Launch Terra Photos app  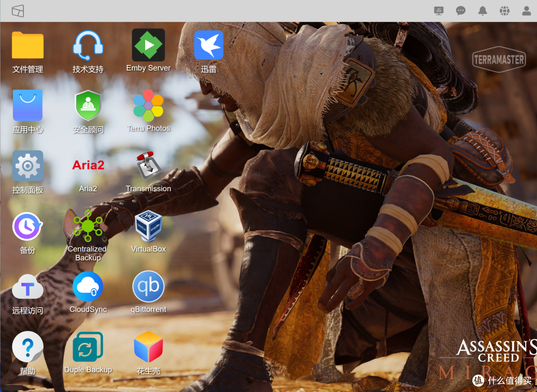coord(148,105)
